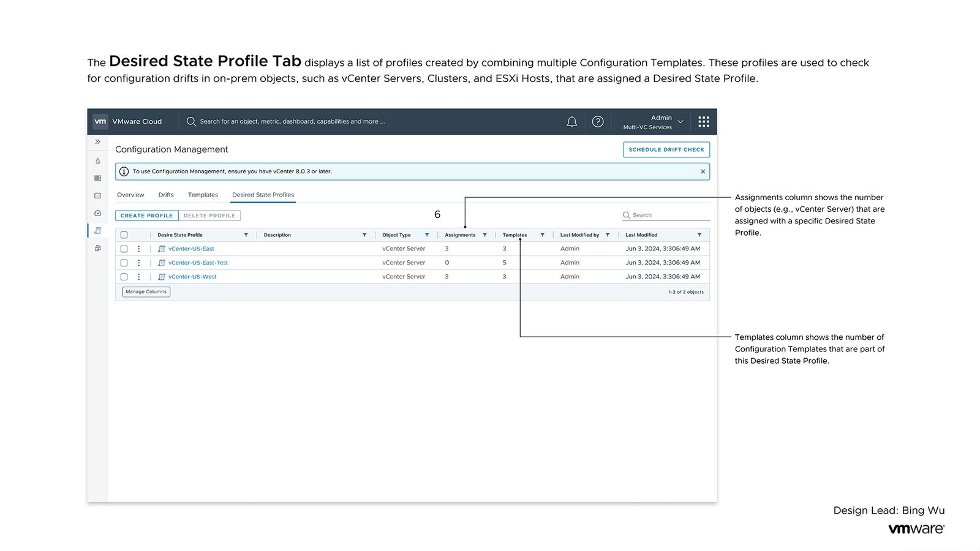
Task: Click the dashboard gauge icon in the sidebar
Action: [x=97, y=212]
